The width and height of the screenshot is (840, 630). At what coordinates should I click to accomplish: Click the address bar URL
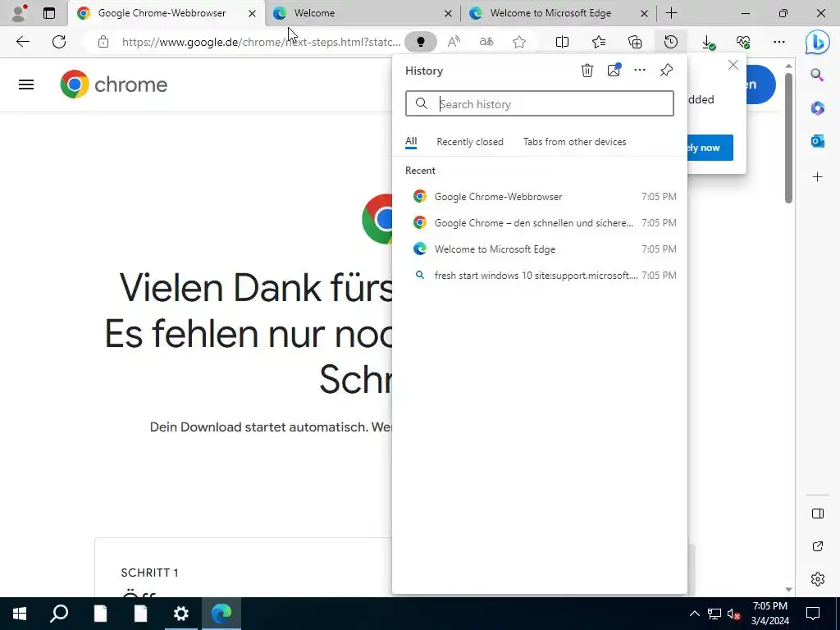(x=261, y=42)
